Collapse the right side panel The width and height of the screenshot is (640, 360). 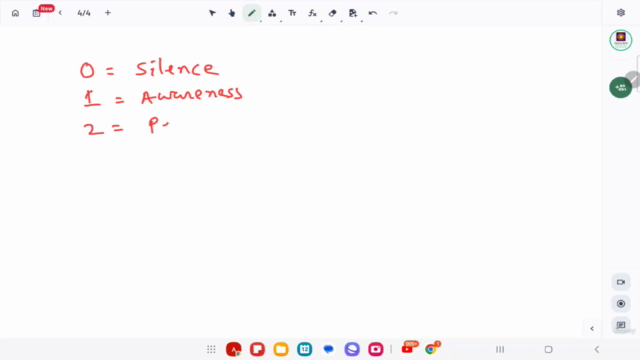[x=592, y=329]
